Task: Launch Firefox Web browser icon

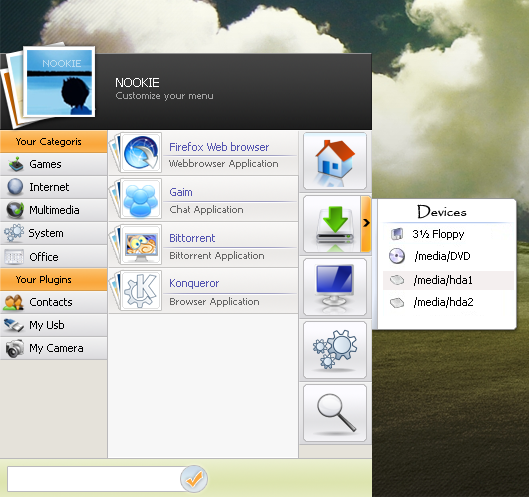Action: (x=141, y=152)
